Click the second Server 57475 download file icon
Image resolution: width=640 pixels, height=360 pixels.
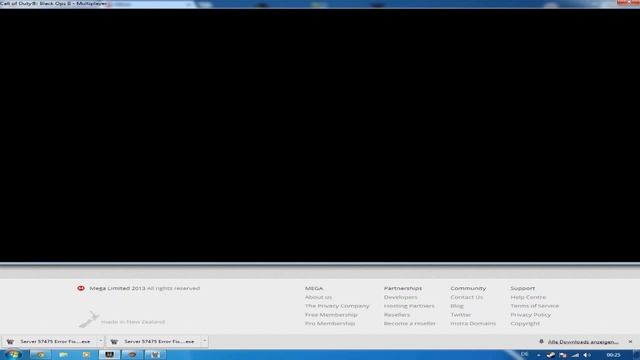point(114,341)
